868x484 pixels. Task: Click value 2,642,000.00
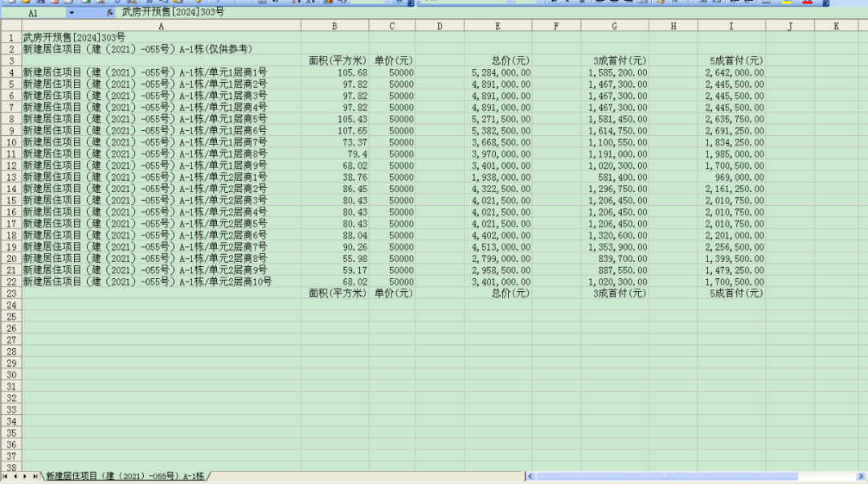(x=731, y=72)
